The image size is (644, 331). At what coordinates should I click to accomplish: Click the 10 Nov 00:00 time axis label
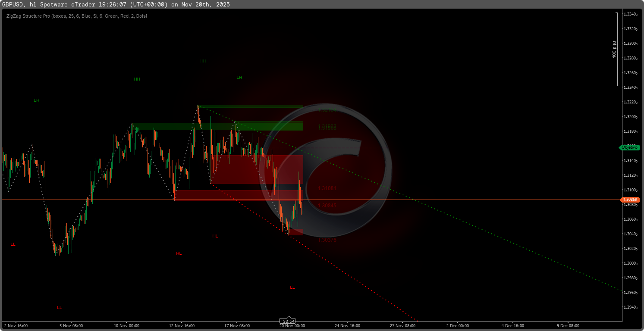click(126, 326)
